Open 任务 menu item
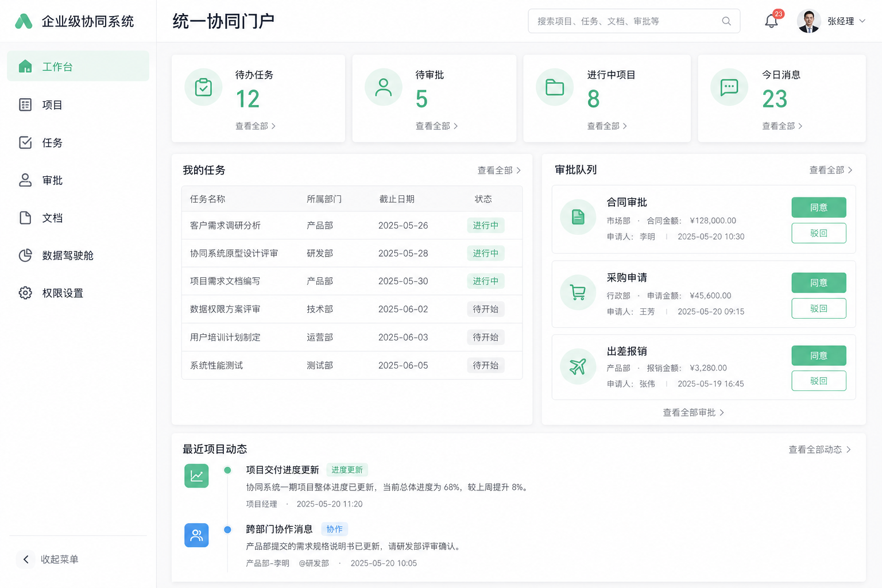882x588 pixels. [x=78, y=142]
